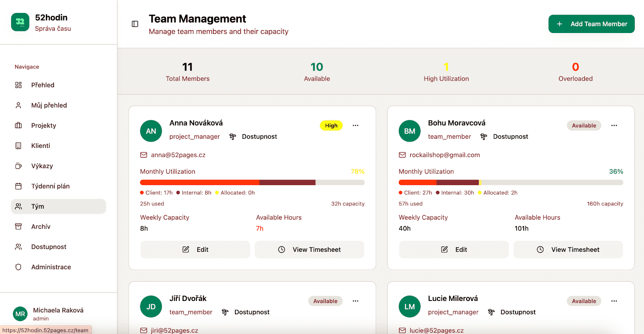Navigate to Projekty in the sidebar

[43, 125]
